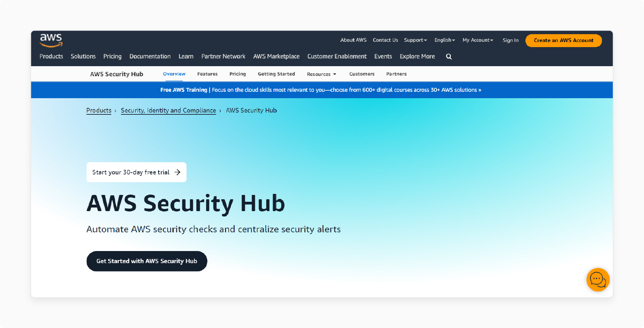
Task: Open Customer Enablement menu
Action: [337, 56]
